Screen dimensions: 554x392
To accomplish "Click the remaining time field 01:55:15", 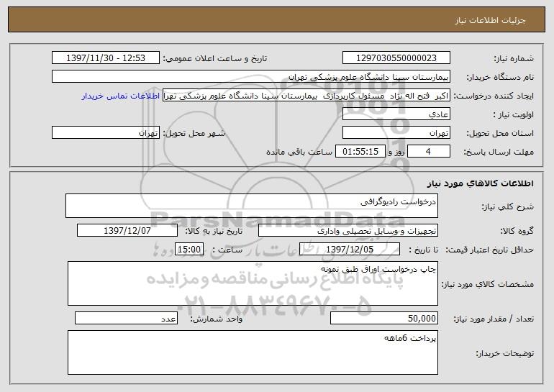I will pos(360,152).
